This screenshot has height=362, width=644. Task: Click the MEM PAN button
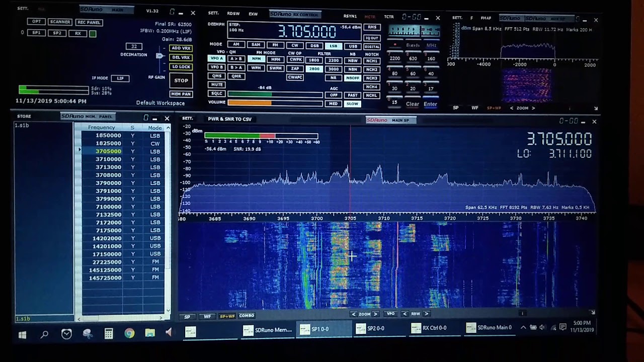(181, 94)
